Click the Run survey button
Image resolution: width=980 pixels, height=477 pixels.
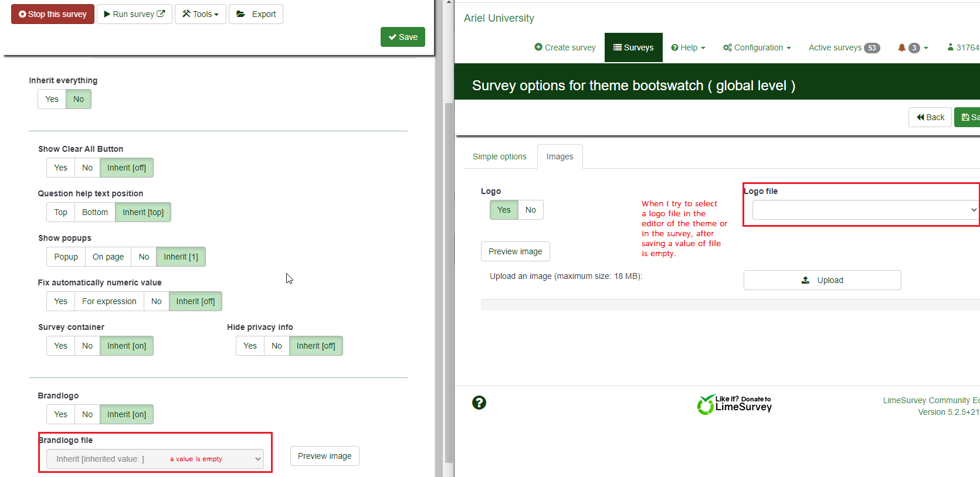tap(134, 14)
